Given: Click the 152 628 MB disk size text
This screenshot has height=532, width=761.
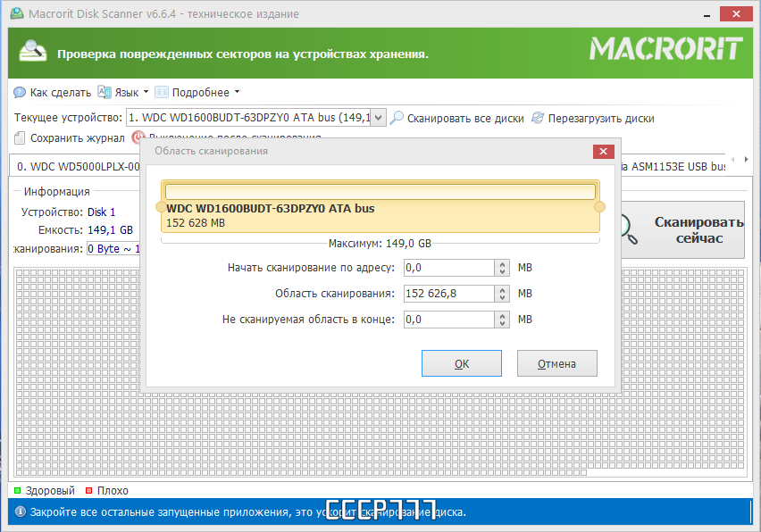Looking at the screenshot, I should (x=196, y=223).
